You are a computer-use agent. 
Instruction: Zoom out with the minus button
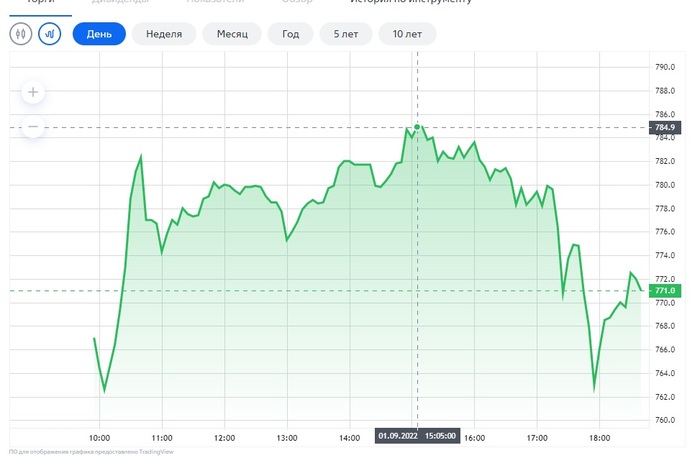pos(33,127)
